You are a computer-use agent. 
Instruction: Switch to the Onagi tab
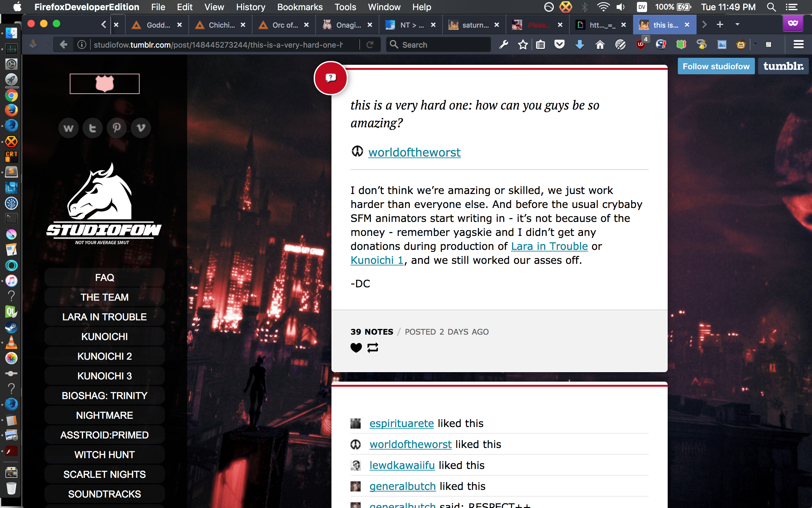click(x=347, y=25)
